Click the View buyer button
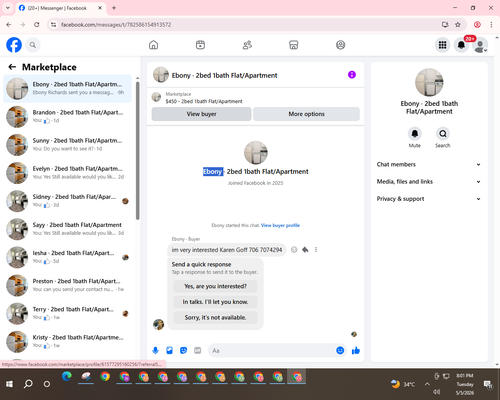 tap(201, 114)
